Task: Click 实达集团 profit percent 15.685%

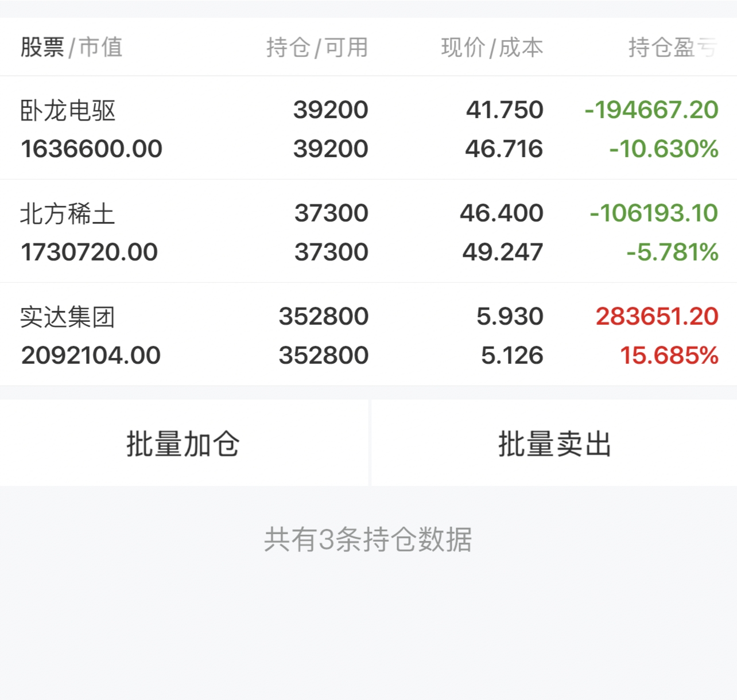Action: (x=669, y=356)
